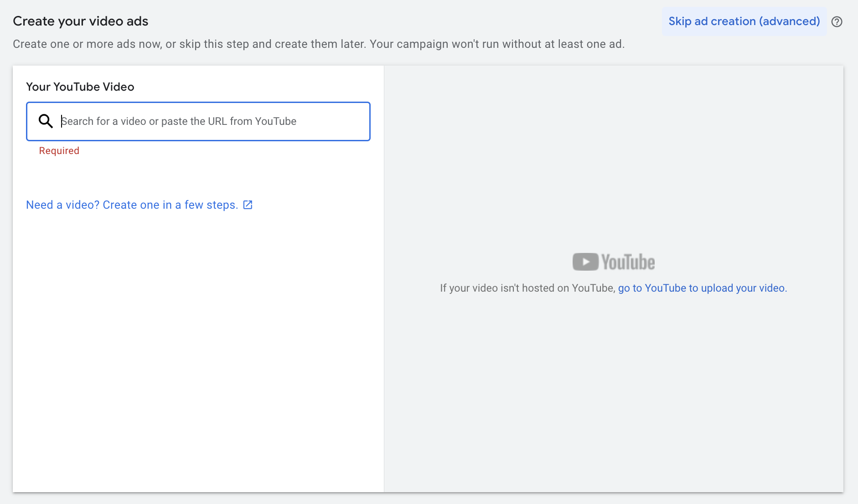
Task: Click the Required error text
Action: pos(59,151)
